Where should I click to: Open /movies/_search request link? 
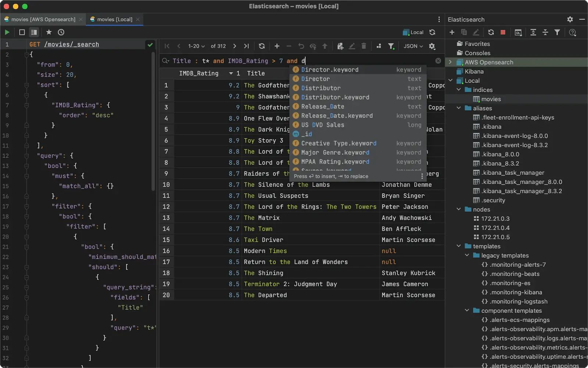[72, 44]
